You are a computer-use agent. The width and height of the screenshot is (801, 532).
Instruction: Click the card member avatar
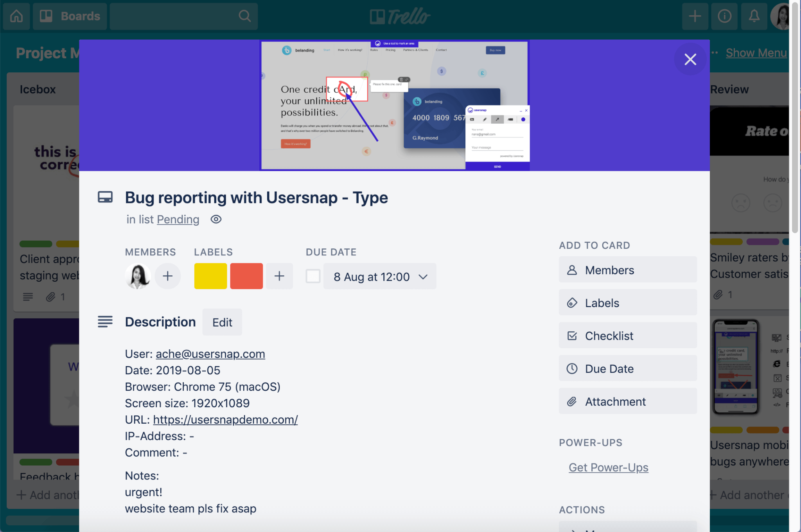point(138,276)
